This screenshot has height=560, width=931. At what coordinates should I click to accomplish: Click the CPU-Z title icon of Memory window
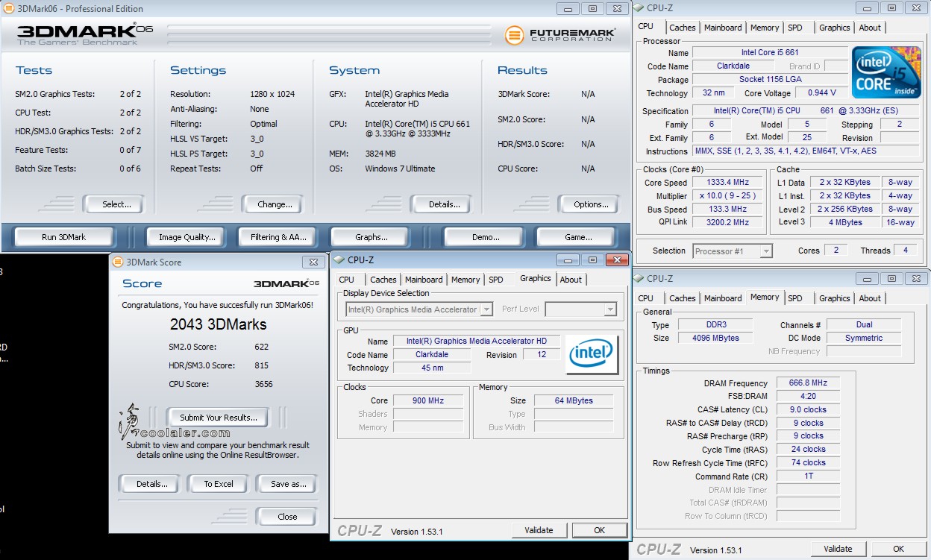(x=638, y=278)
